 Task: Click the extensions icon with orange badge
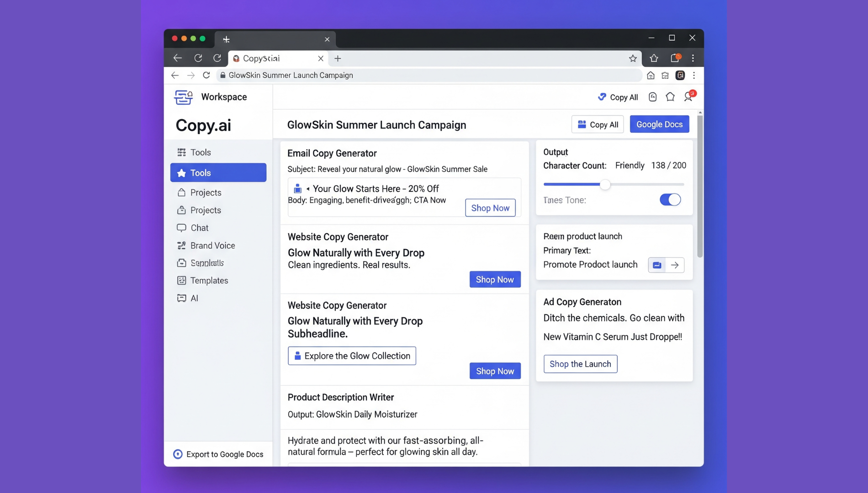click(675, 58)
